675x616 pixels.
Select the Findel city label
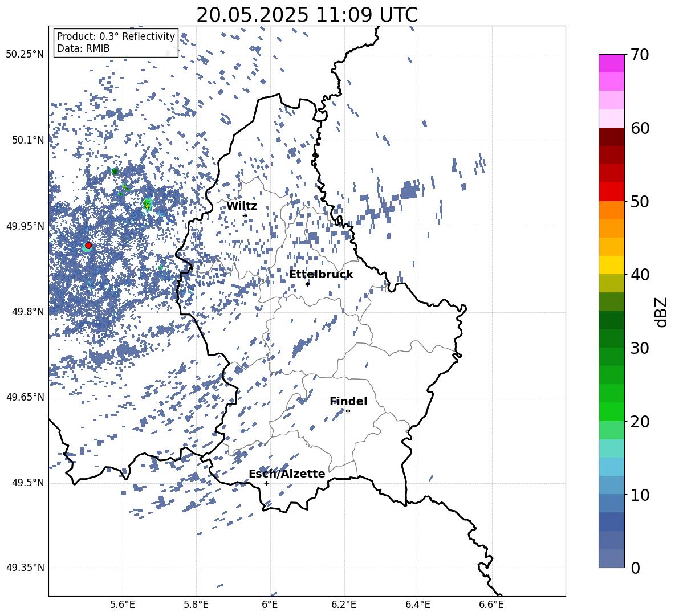click(x=348, y=401)
